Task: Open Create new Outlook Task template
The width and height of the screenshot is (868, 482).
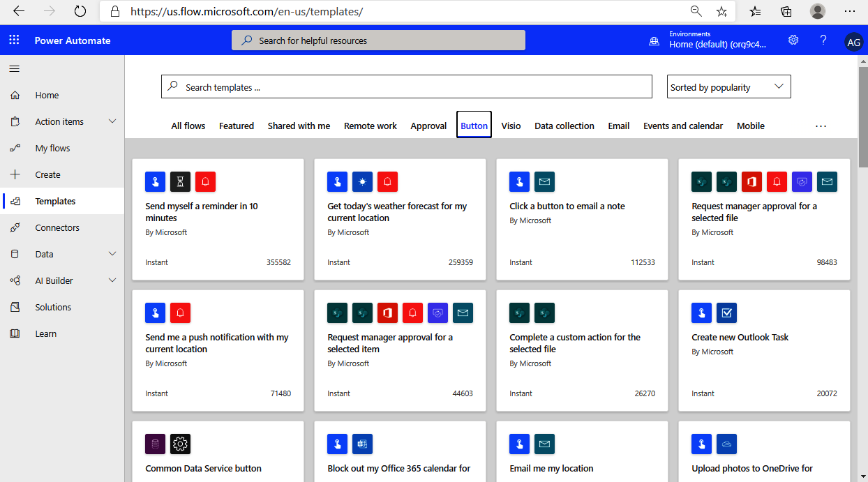Action: tap(764, 351)
